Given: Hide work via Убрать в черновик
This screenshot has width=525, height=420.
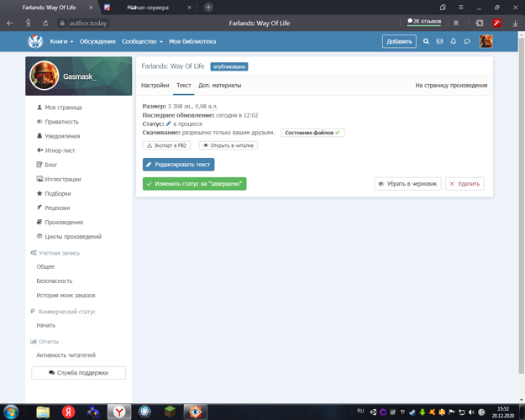Looking at the screenshot, I should point(407,183).
